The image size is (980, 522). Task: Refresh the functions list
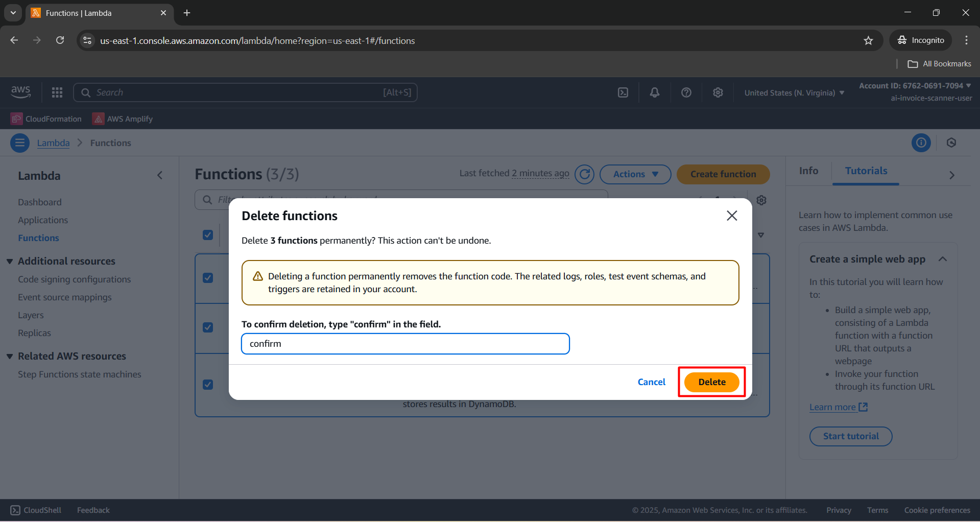coord(585,174)
